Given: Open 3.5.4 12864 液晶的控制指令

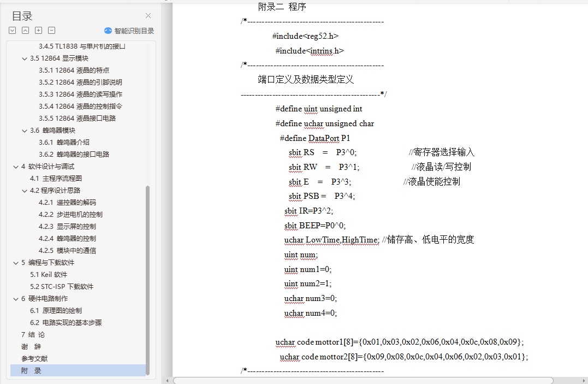Looking at the screenshot, I should coord(80,106).
